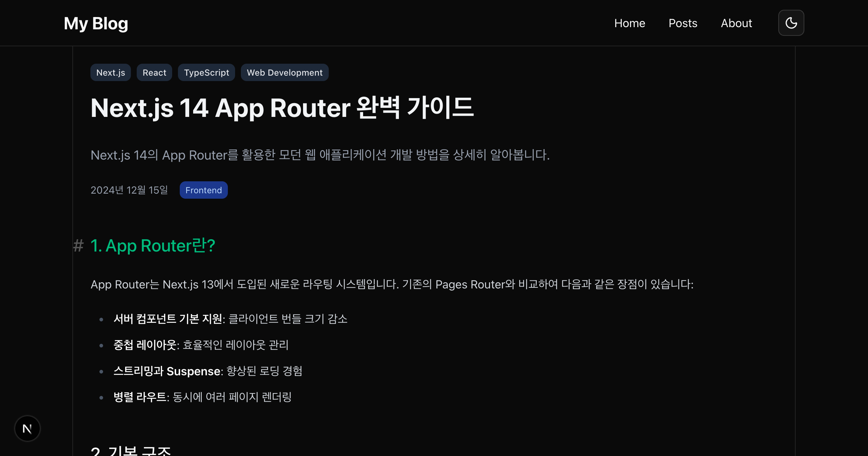
Task: Click the bullet '병렬 라우트'
Action: (x=140, y=397)
